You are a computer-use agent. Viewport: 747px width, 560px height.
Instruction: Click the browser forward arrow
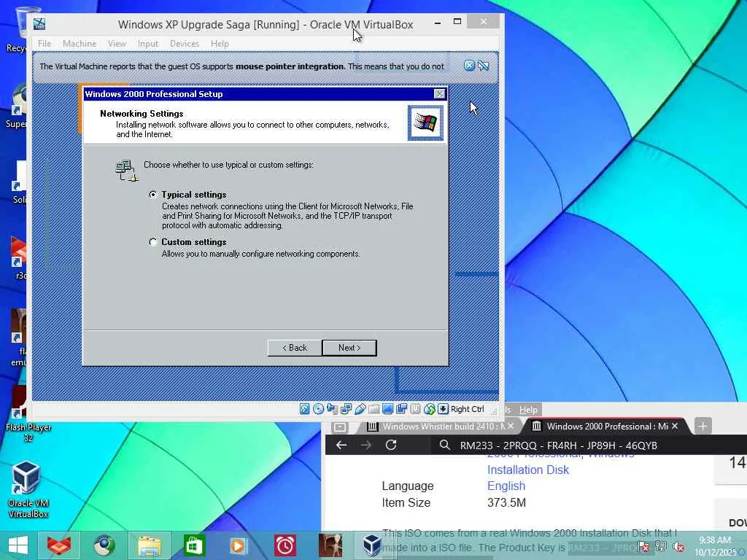[x=366, y=446]
